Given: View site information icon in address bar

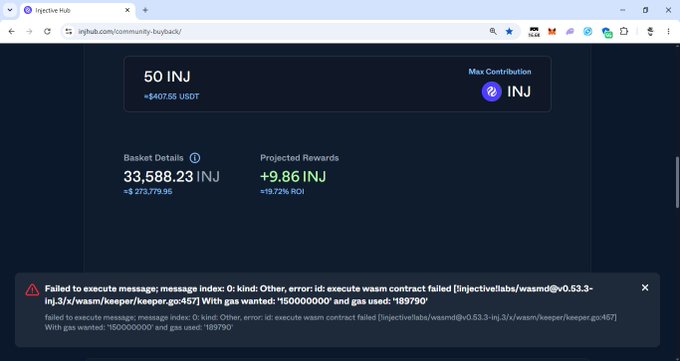Looking at the screenshot, I should [x=69, y=31].
